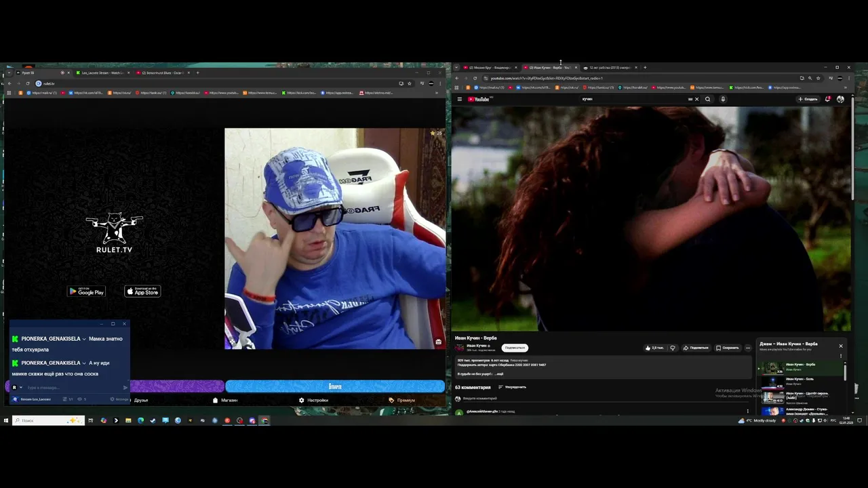Click the Сохранить save button
The image size is (868, 488).
(x=728, y=348)
